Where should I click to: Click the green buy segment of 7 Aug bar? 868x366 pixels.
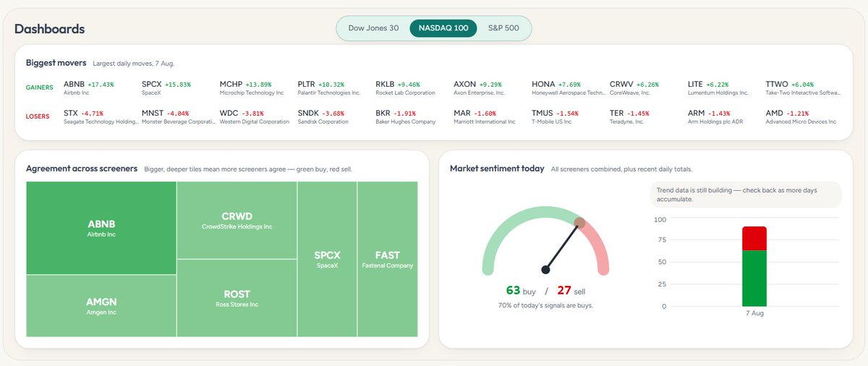click(x=754, y=278)
